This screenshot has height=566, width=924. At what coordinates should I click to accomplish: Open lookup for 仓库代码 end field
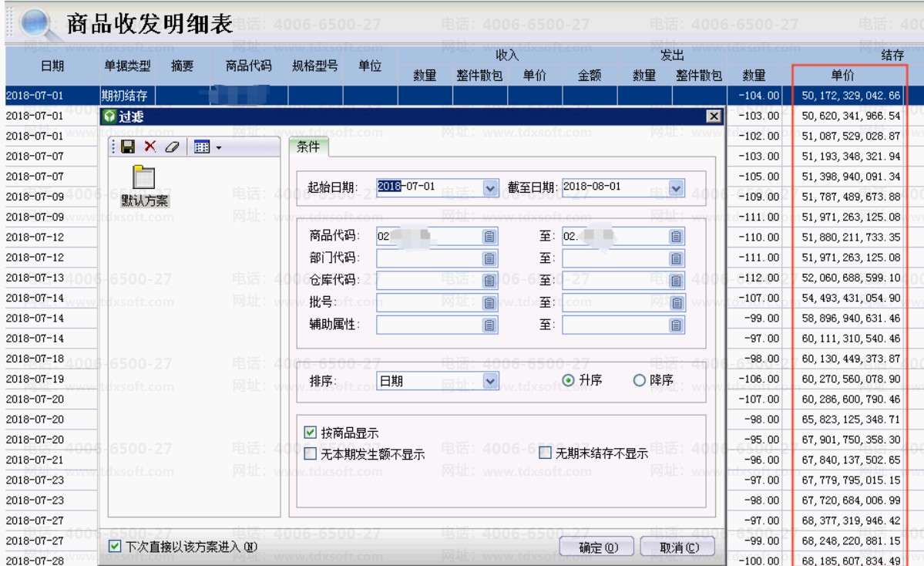(676, 281)
